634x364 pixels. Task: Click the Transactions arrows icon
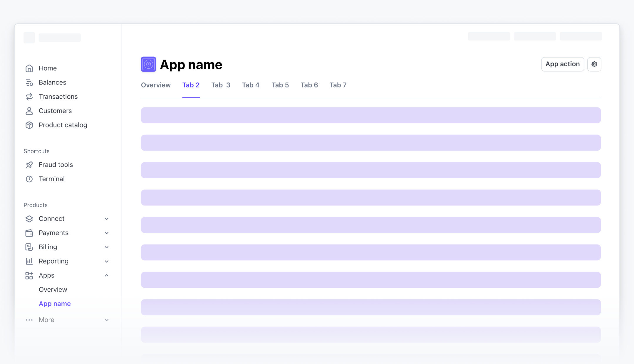tap(29, 97)
